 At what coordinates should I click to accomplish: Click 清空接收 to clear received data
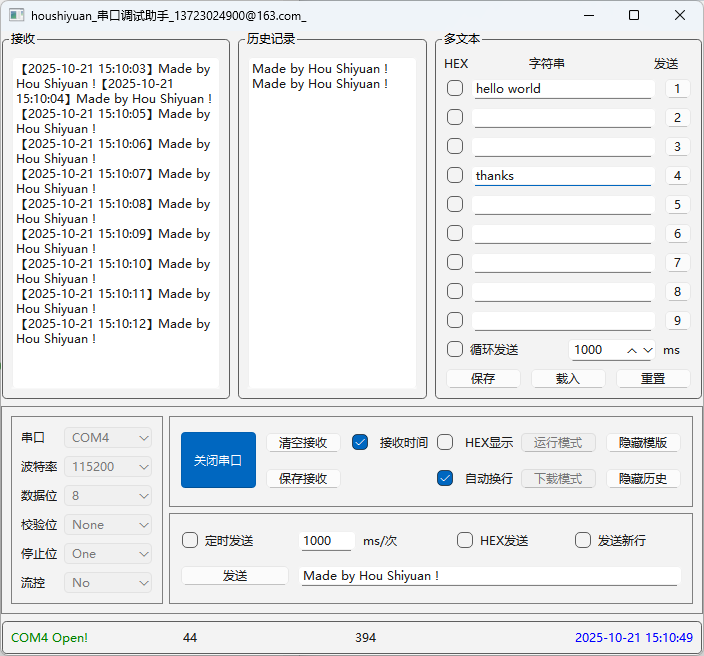[x=303, y=443]
